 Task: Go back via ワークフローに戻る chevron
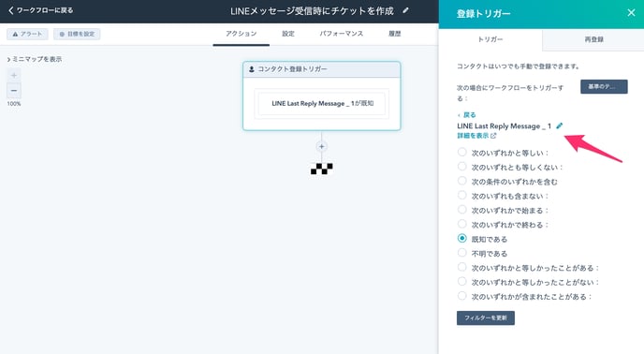(x=11, y=10)
